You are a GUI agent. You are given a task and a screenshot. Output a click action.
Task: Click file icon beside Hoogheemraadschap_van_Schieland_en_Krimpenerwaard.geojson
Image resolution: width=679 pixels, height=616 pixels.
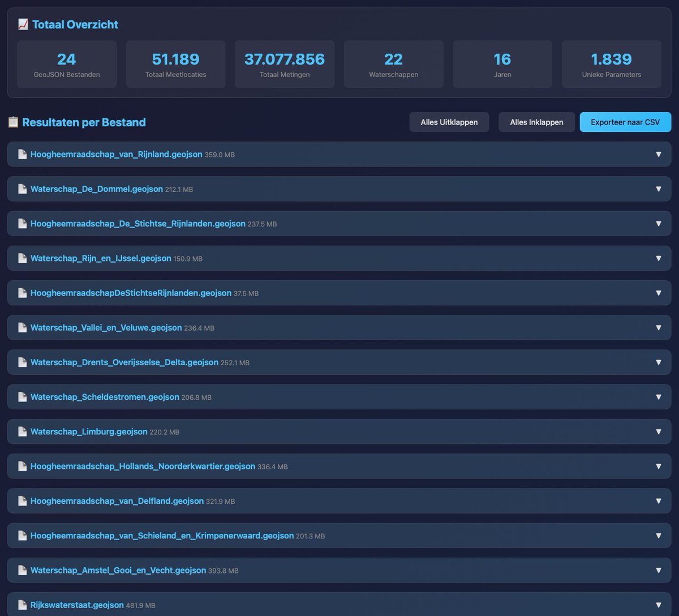(22, 536)
